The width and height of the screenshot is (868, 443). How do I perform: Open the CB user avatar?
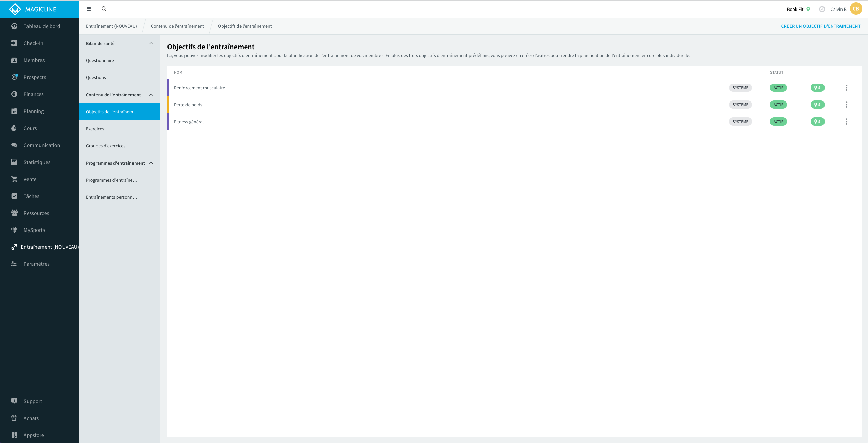[856, 9]
